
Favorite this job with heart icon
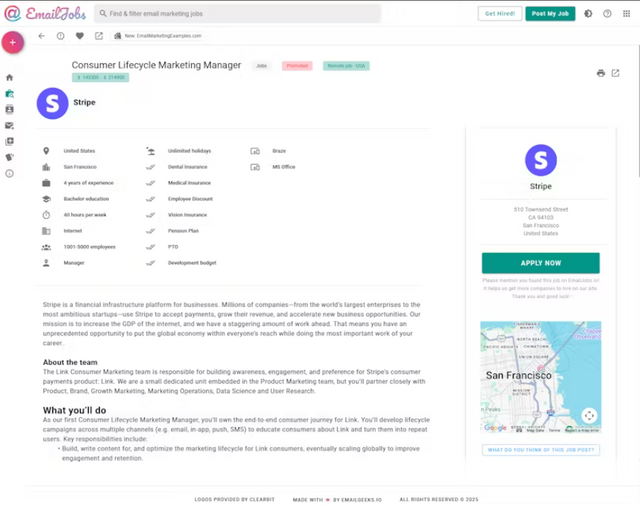tap(80, 36)
